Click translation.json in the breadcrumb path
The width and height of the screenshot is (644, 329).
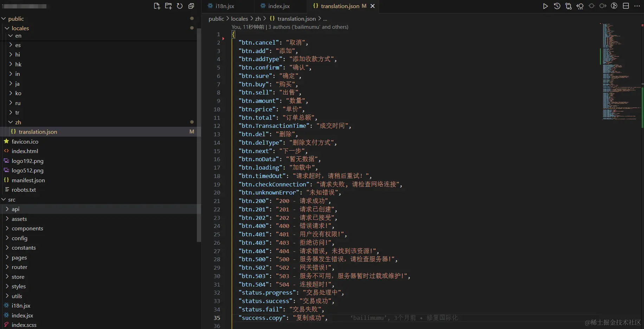296,19
